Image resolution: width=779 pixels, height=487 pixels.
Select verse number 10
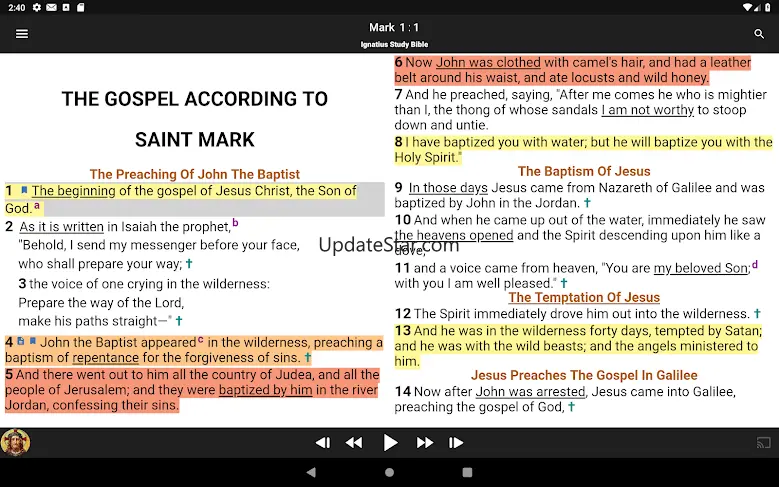[x=402, y=220]
